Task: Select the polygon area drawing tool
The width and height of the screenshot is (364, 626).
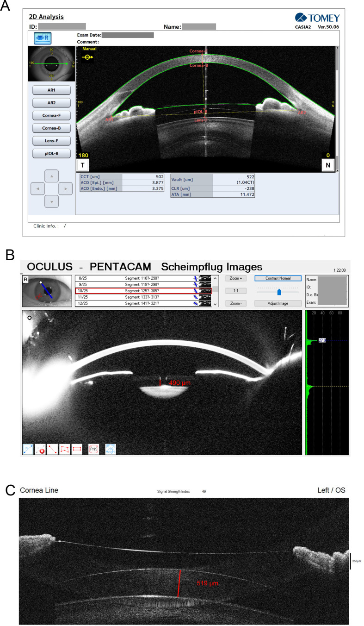Action: (x=65, y=449)
